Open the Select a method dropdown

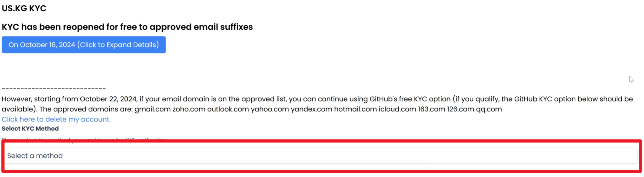(321, 156)
